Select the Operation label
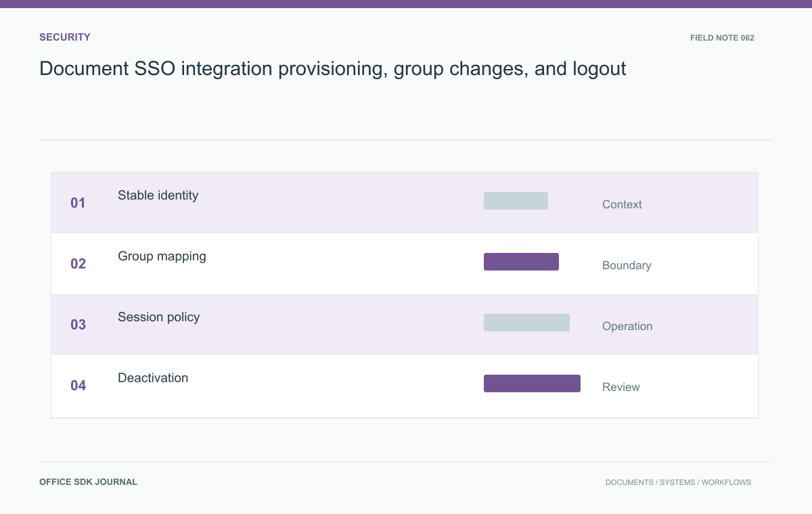This screenshot has width=812, height=514. point(627,326)
